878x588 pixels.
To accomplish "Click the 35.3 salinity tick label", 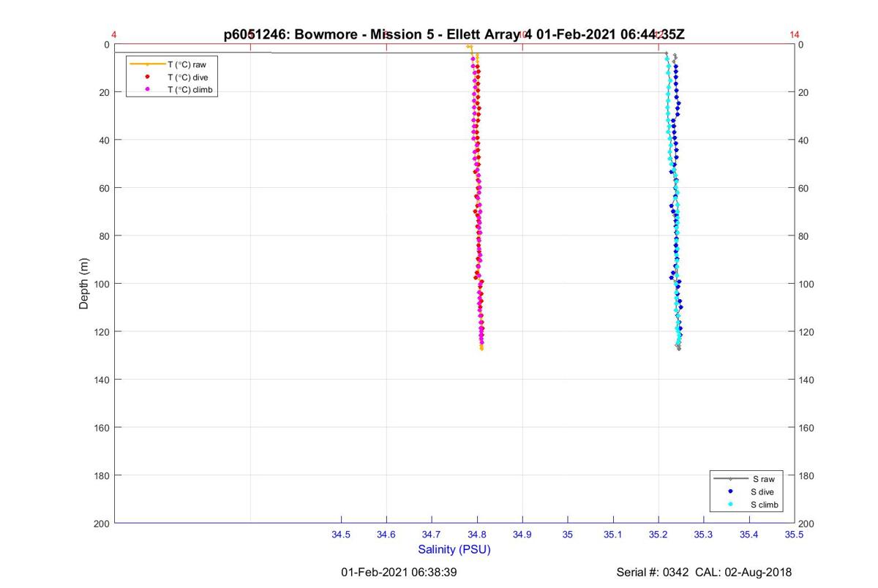I will click(704, 535).
